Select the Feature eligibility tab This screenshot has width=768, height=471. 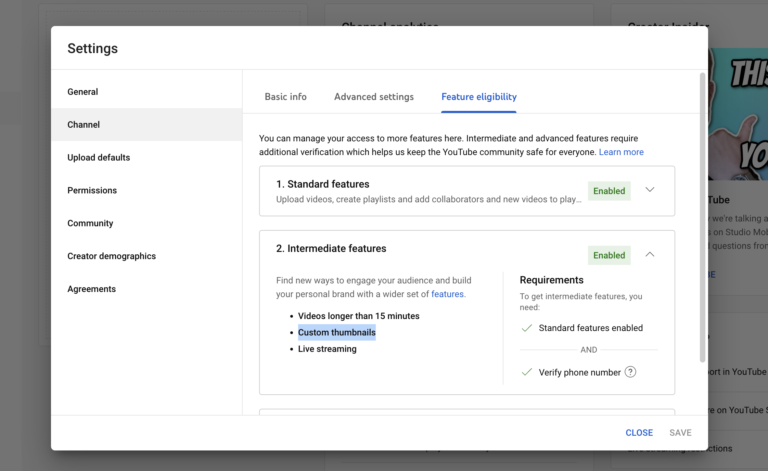pos(479,97)
